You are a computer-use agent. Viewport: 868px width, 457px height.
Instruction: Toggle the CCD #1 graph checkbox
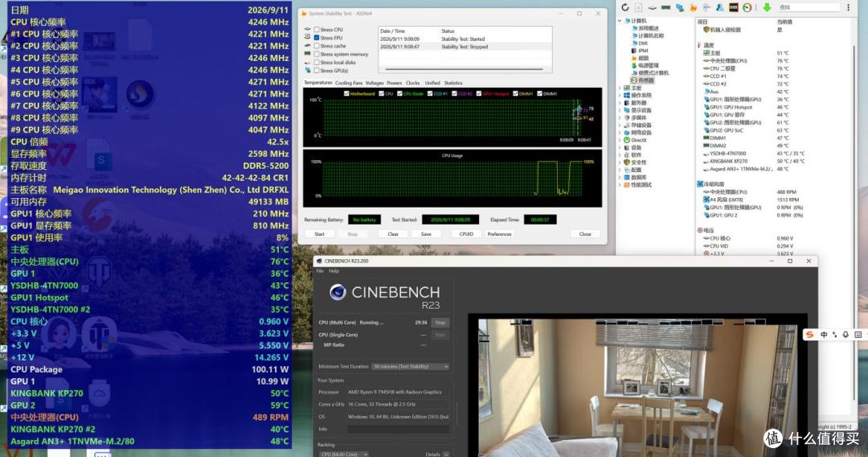pyautogui.click(x=430, y=93)
